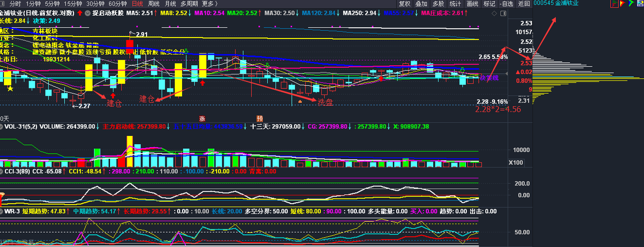Click the 捉启动妖股 indicator name
The image size is (644, 247).
tap(108, 13)
